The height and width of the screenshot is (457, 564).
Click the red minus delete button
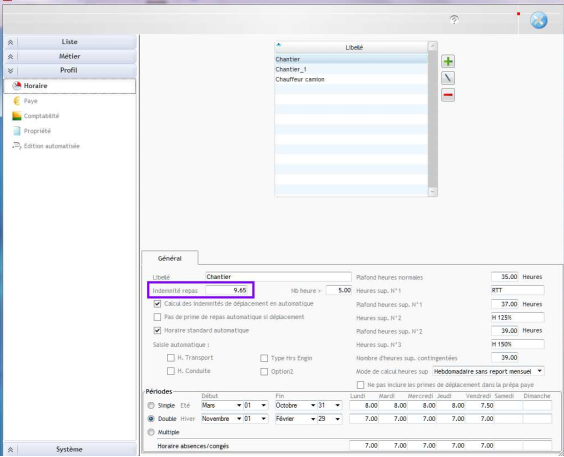[448, 95]
